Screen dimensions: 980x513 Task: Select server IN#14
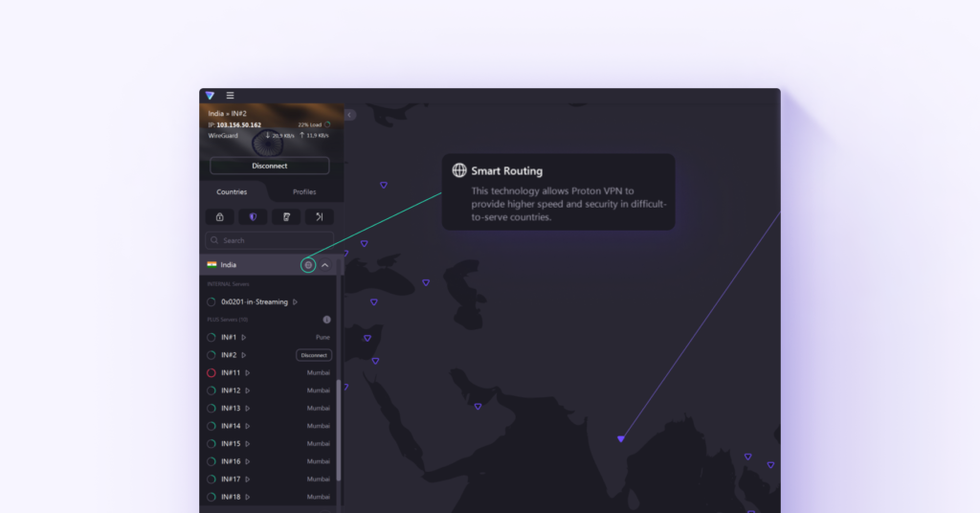231,426
